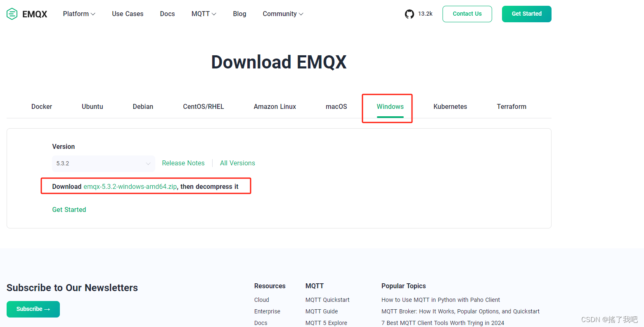The image size is (644, 327).
Task: Open the version 5.3.2 dropdown
Action: (x=104, y=163)
